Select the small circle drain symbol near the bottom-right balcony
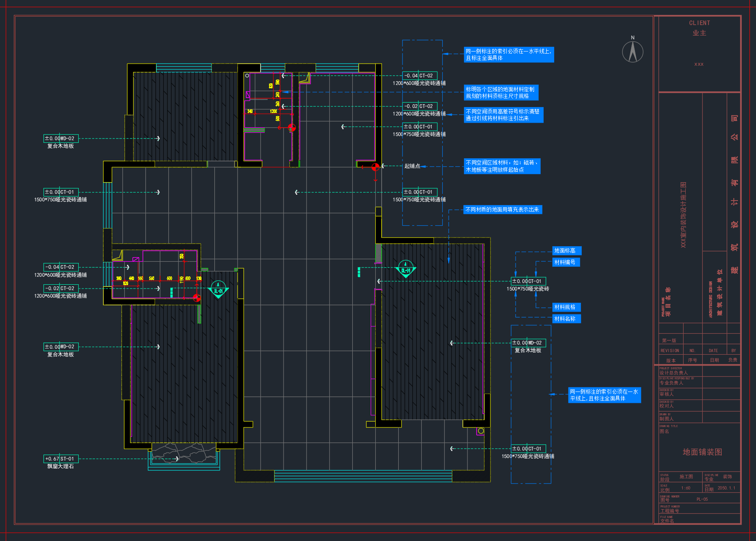 pyautogui.click(x=481, y=431)
